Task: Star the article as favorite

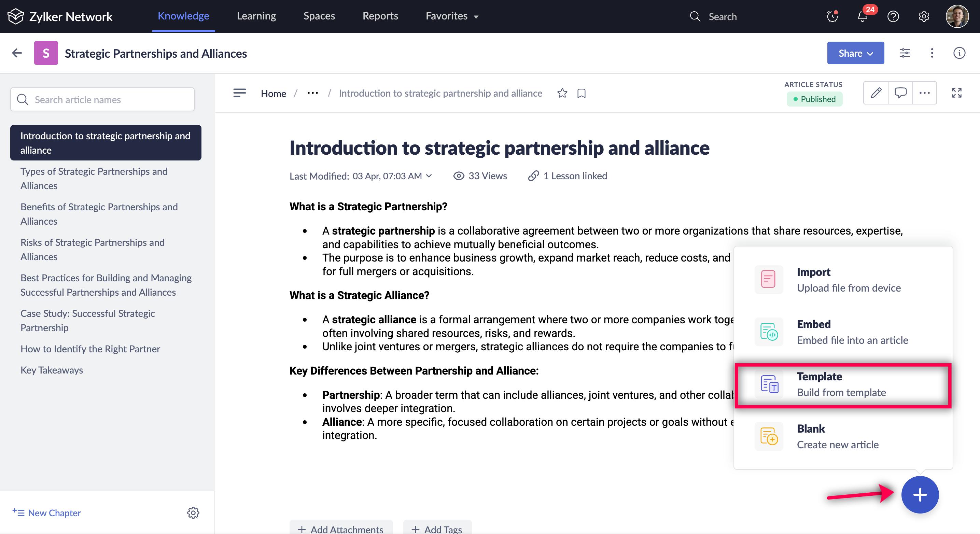Action: (562, 93)
